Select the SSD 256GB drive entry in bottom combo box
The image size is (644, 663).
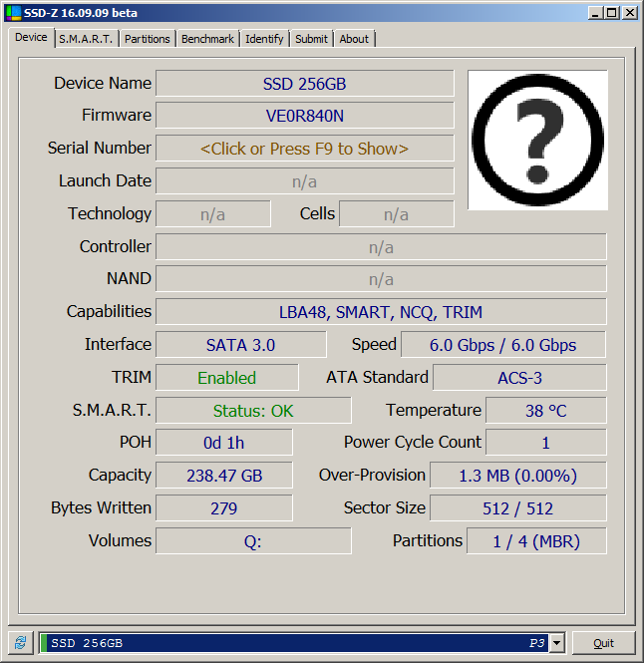coord(294,643)
